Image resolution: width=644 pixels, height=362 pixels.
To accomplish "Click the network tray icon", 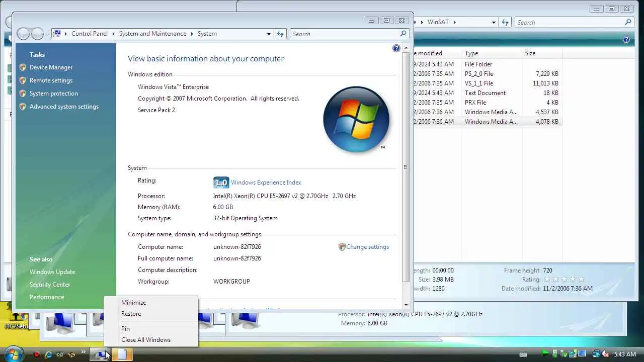I will click(596, 354).
